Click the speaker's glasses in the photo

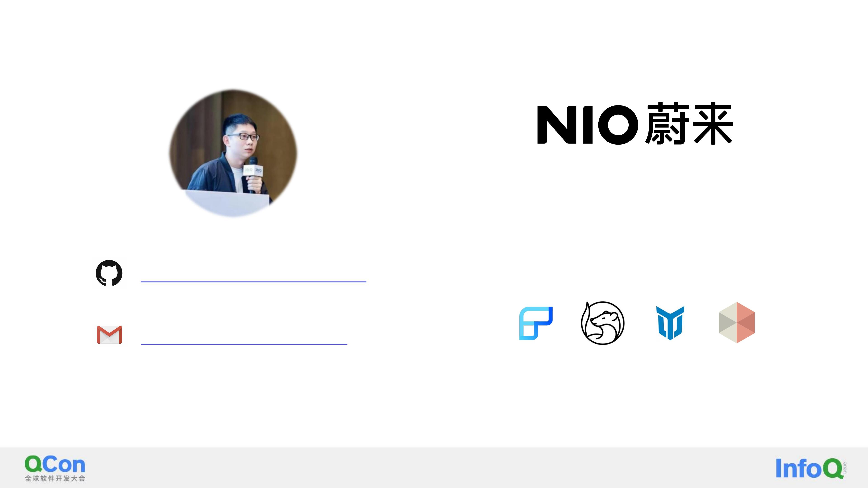pyautogui.click(x=243, y=137)
